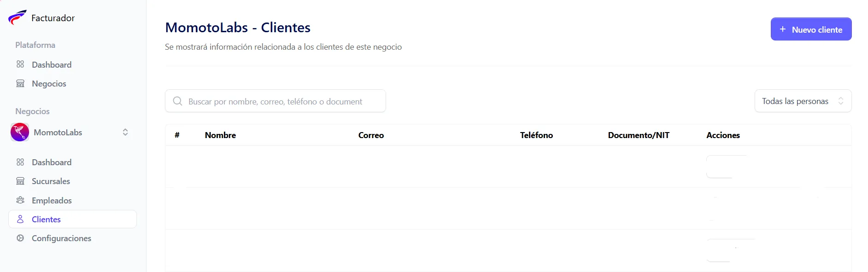Click the Documento/NIT column header
This screenshot has height=272, width=868.
(639, 135)
